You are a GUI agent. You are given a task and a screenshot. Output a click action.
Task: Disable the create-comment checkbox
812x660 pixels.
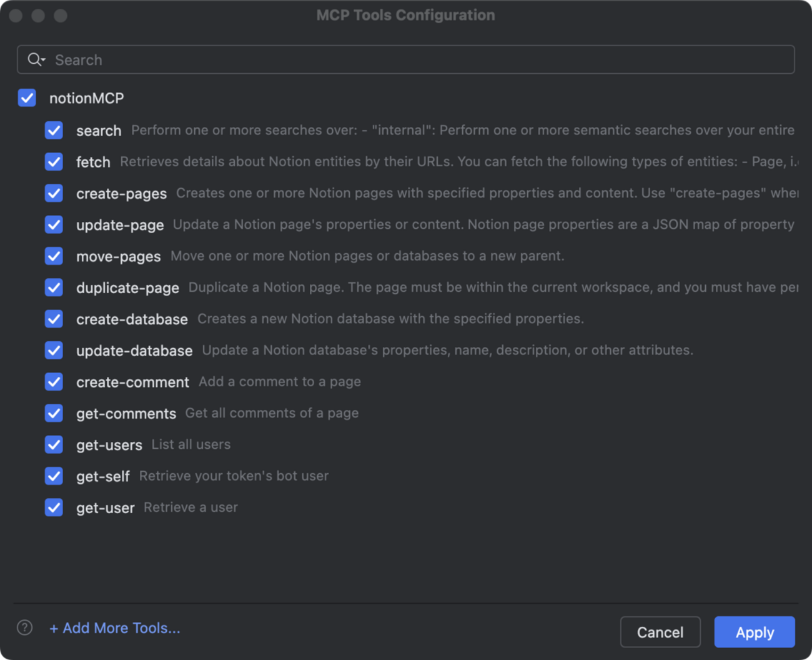[54, 382]
